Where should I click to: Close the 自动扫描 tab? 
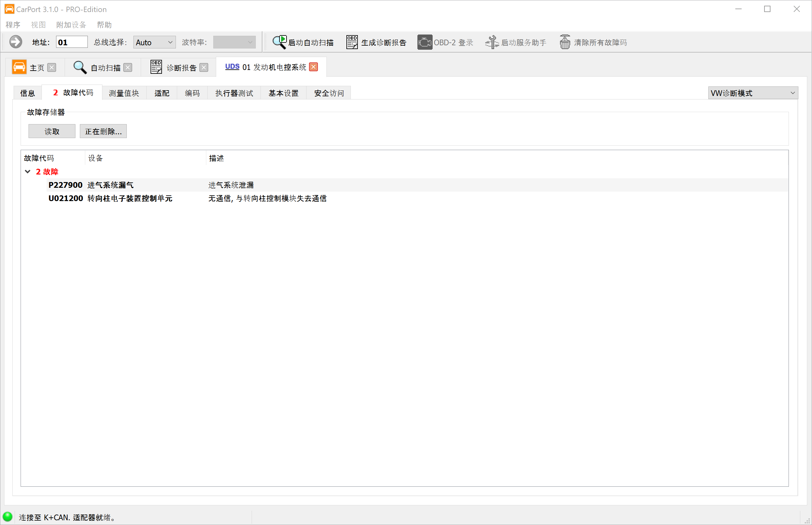point(128,67)
